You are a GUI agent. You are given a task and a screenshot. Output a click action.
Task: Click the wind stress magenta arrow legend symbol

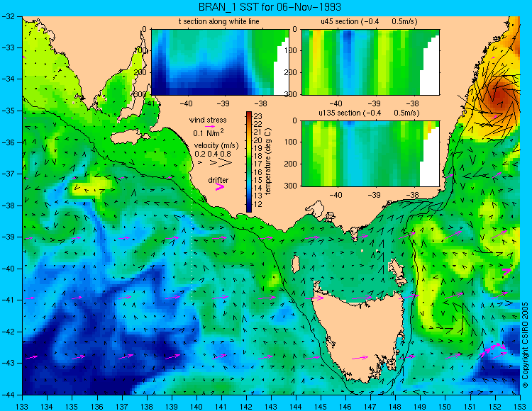209,126
